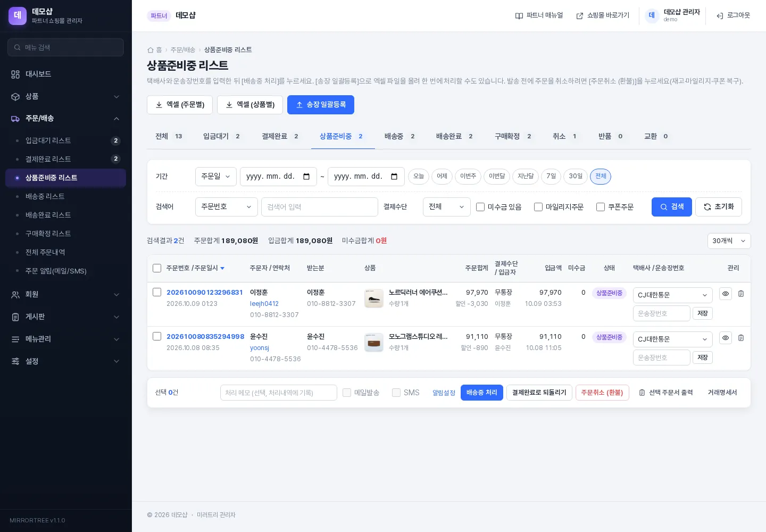Download 엑셀 (상품별) file
Image resolution: width=766 pixels, height=532 pixels.
coord(250,105)
